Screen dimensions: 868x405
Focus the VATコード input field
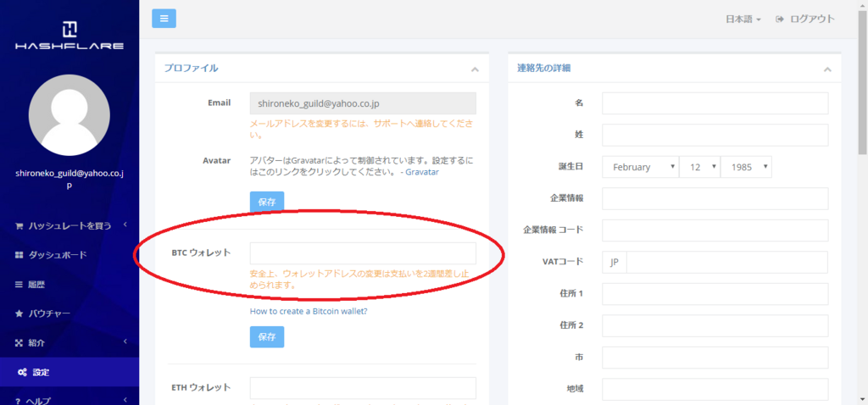pos(727,263)
